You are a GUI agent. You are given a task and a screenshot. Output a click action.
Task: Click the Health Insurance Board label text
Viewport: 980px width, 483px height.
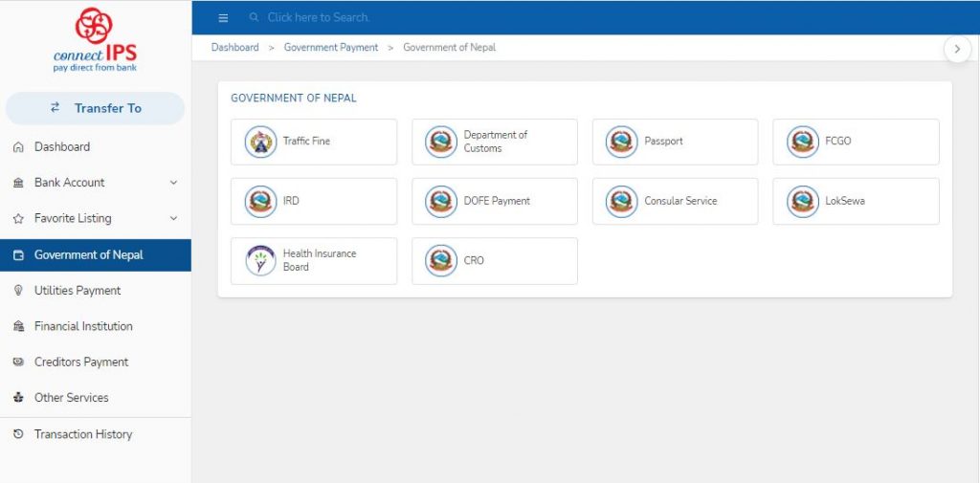click(x=320, y=260)
